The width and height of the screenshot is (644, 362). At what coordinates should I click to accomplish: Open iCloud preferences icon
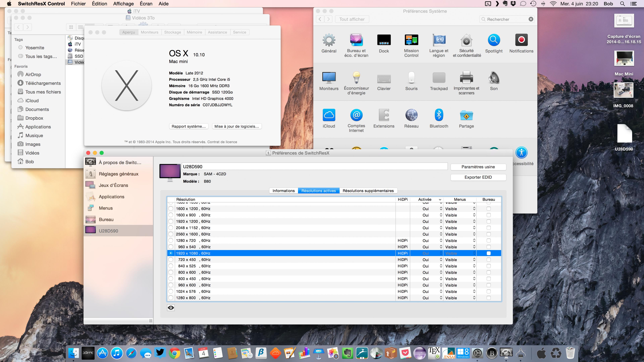(329, 118)
